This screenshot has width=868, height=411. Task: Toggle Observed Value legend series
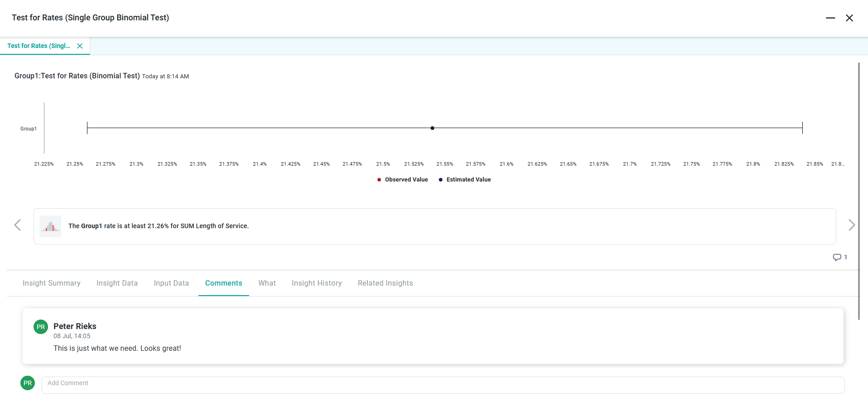coord(402,180)
